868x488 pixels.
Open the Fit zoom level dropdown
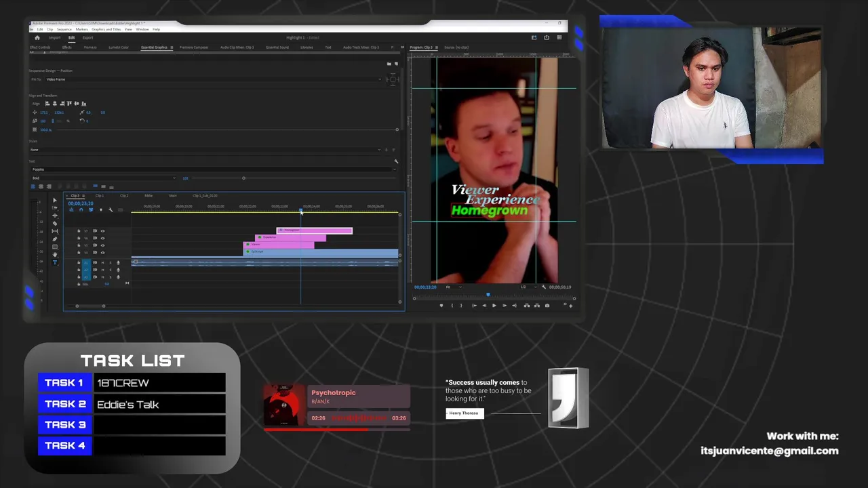point(454,287)
